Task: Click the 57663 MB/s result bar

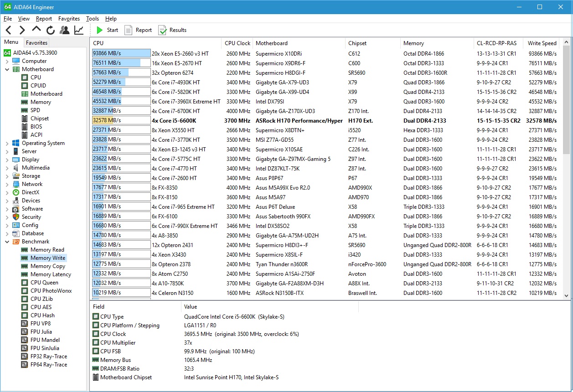Action: tap(121, 72)
